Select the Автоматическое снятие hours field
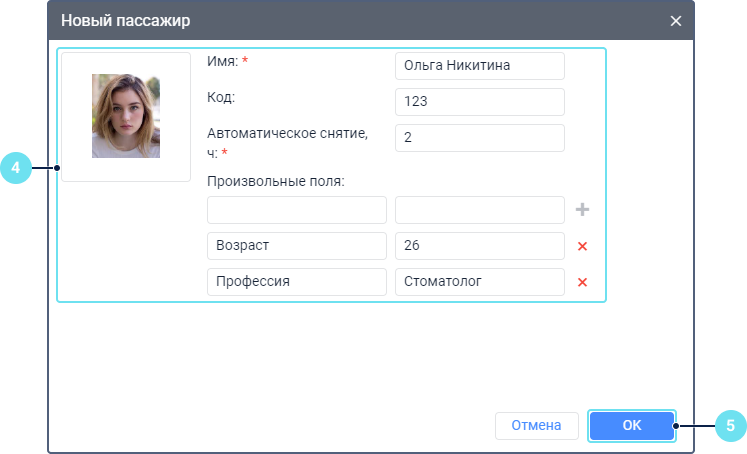Image resolution: width=747 pixels, height=454 pixels. coord(480,138)
